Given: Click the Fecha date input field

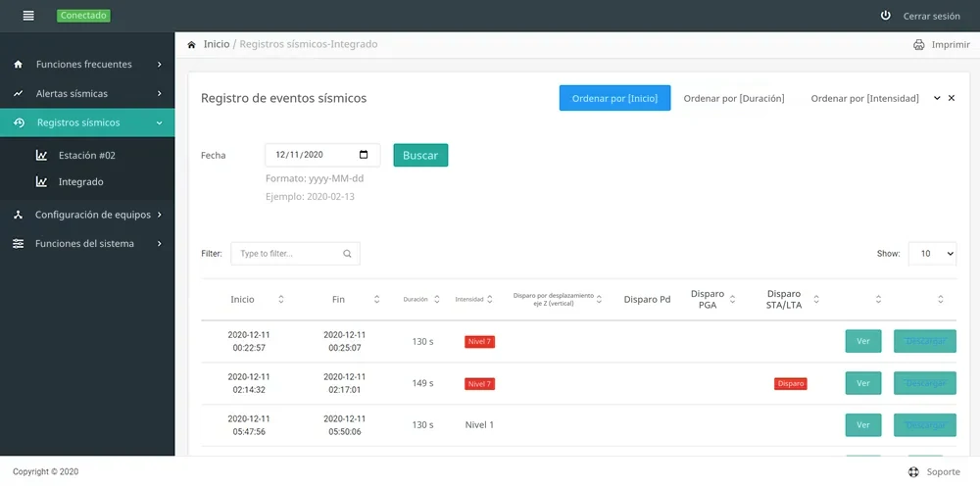Looking at the screenshot, I should [x=322, y=155].
